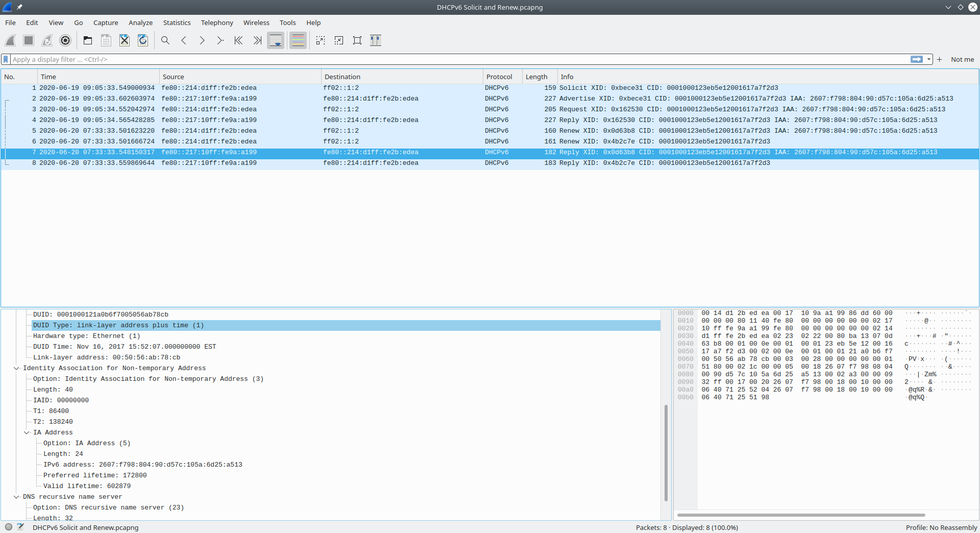Click display filter bookmark icon
Screen dimensions: 980x533
pyautogui.click(x=6, y=59)
